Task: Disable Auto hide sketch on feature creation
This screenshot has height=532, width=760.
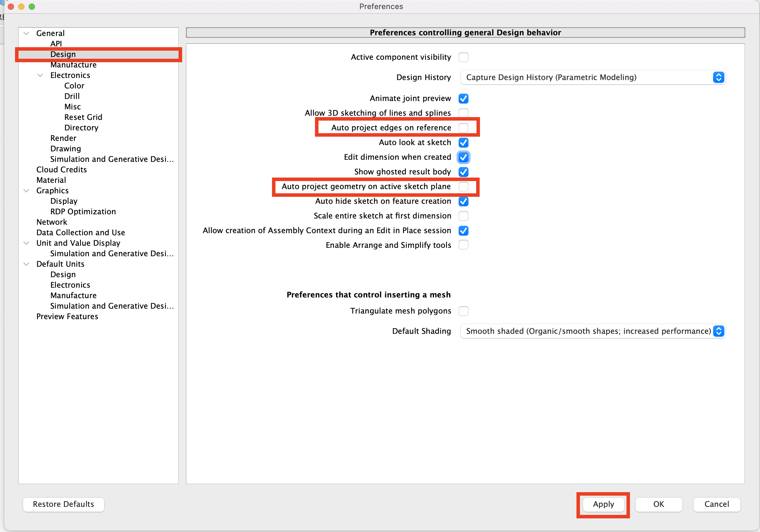Action: click(x=464, y=201)
